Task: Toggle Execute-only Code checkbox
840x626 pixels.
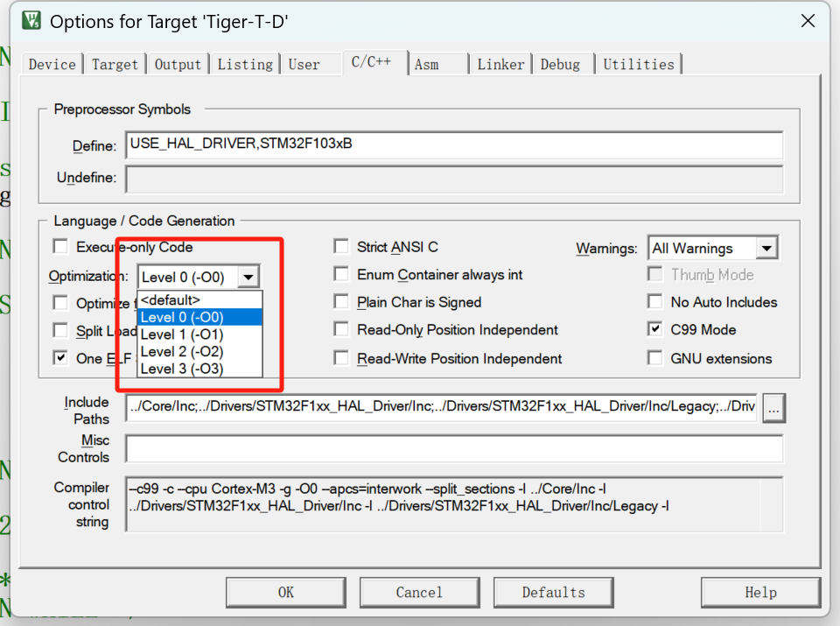Action: point(60,247)
